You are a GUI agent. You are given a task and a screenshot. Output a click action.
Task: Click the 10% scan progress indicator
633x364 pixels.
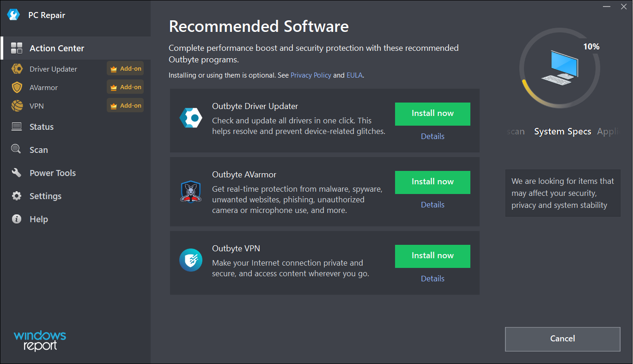[x=591, y=47]
